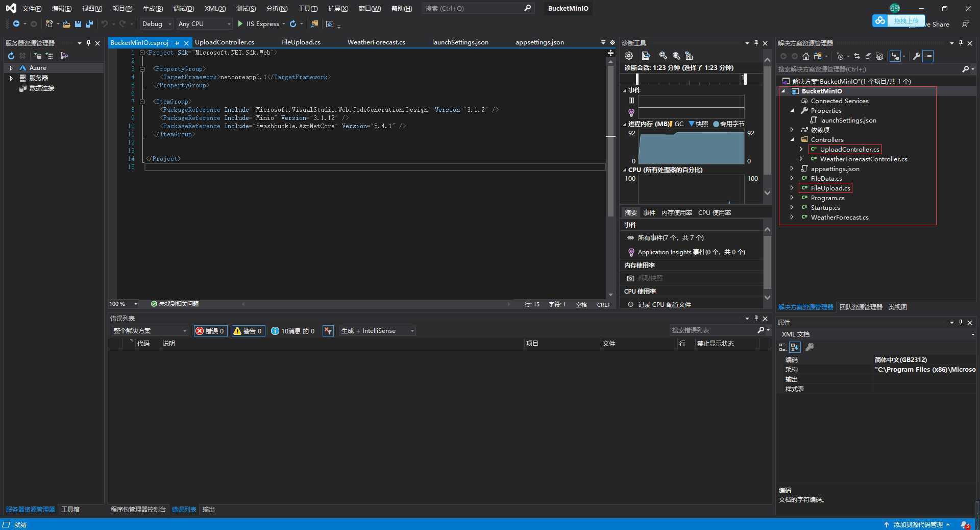Switch to the 内存使用率 diagnostics tab
This screenshot has height=530, width=980.
(x=677, y=213)
